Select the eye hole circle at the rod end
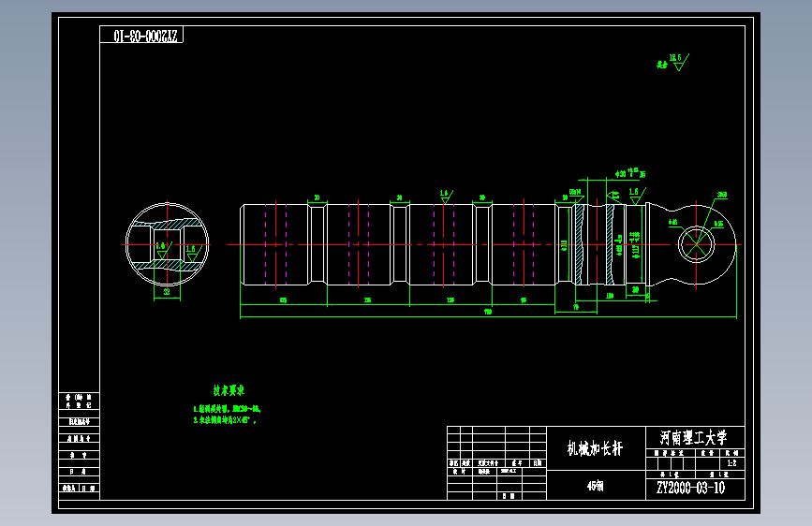The height and width of the screenshot is (526, 812). click(x=697, y=244)
